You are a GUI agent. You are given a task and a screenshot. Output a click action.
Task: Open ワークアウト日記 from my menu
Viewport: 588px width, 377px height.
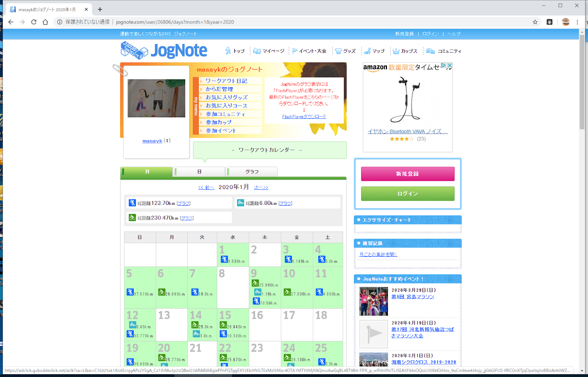click(x=226, y=81)
